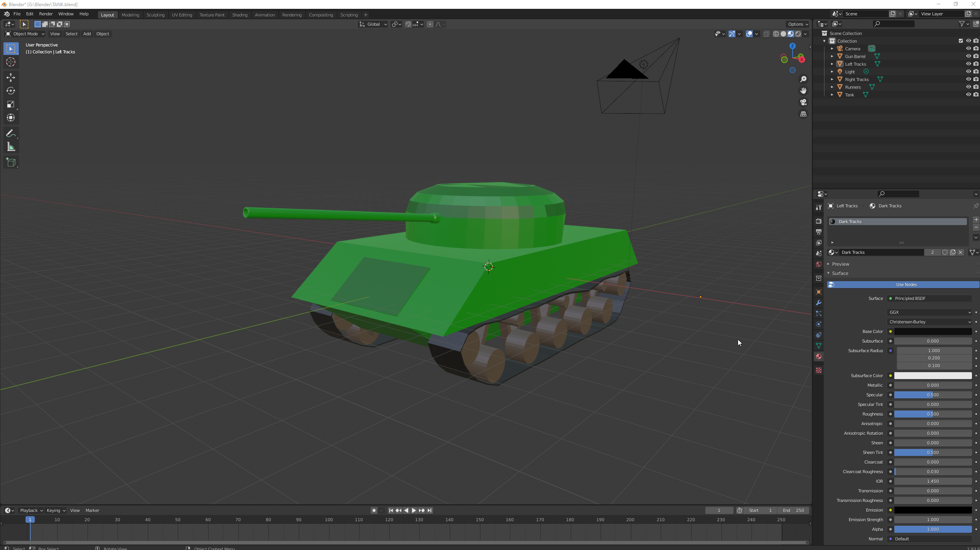Switch to wireframe viewport shading
This screenshot has width=980, height=550.
(x=776, y=34)
